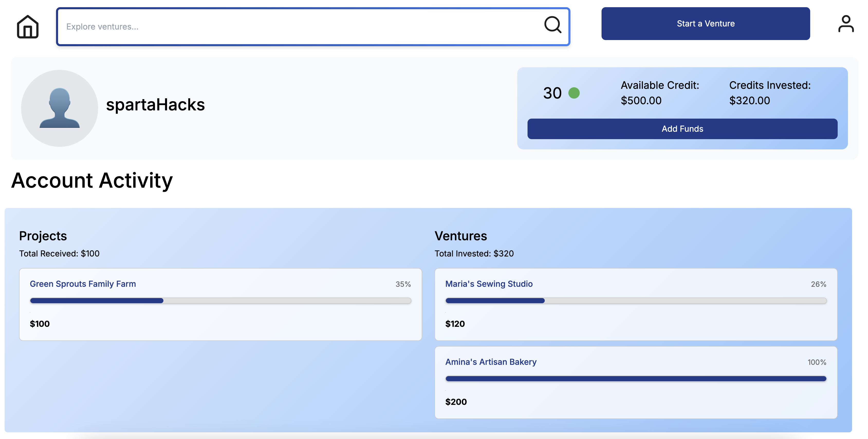
Task: Open the Maria's Sewing Studio link
Action: click(488, 284)
